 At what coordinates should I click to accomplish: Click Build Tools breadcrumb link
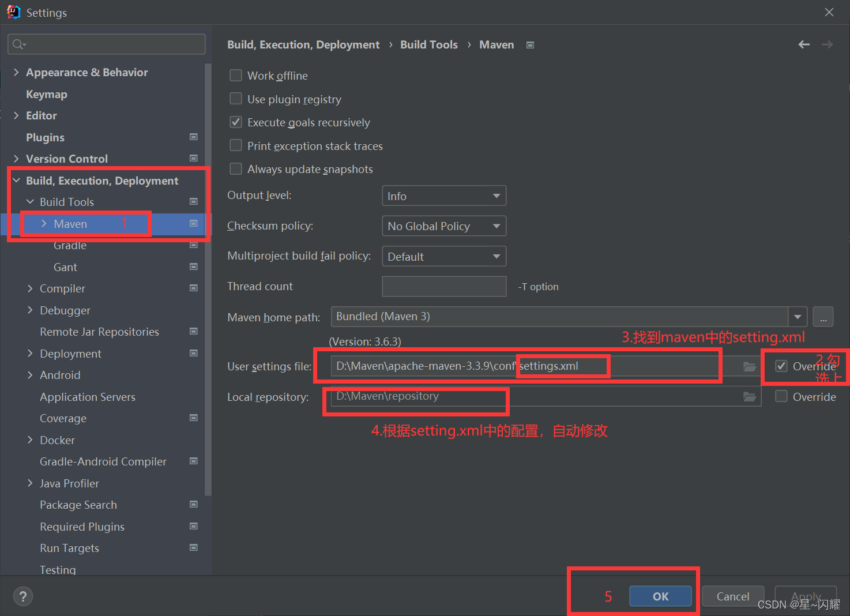pos(429,44)
